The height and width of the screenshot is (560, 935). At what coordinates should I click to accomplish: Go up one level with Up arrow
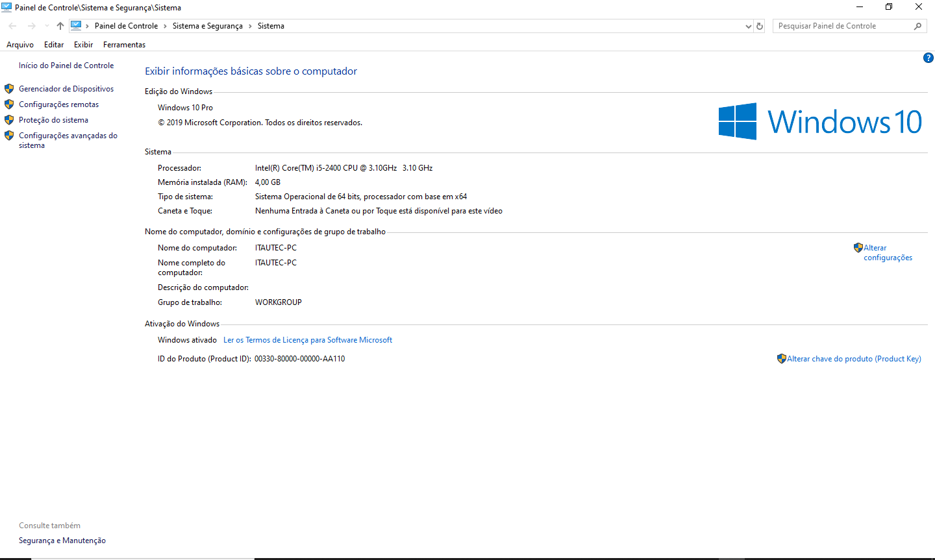click(x=60, y=26)
